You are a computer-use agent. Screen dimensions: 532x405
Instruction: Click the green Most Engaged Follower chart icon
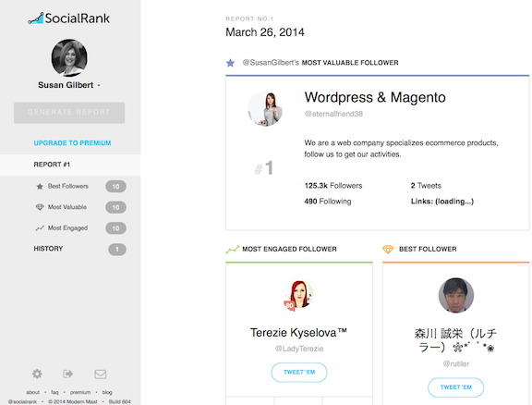tap(233, 250)
